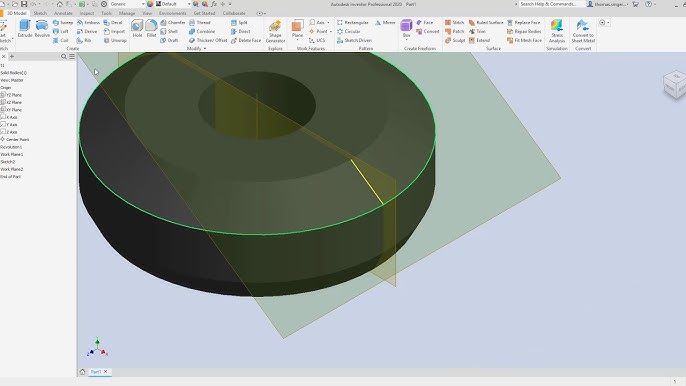686x386 pixels.
Task: Select the Extrude tool
Action: (25, 28)
